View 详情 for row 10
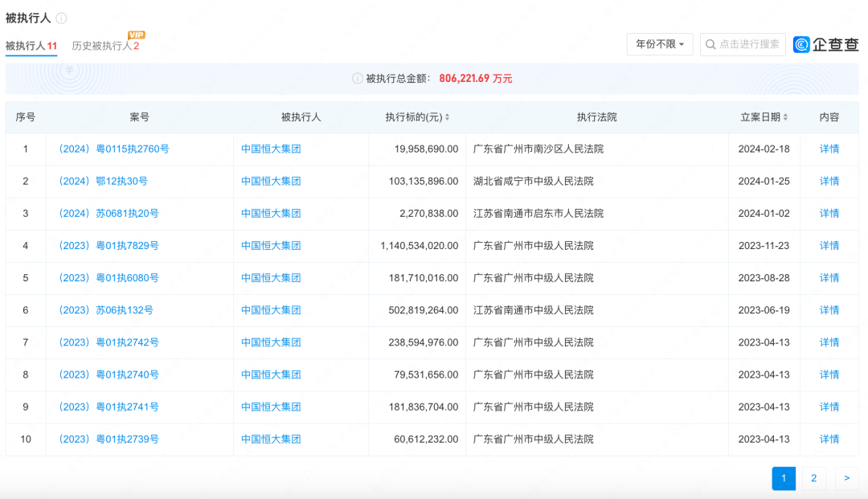 (829, 440)
